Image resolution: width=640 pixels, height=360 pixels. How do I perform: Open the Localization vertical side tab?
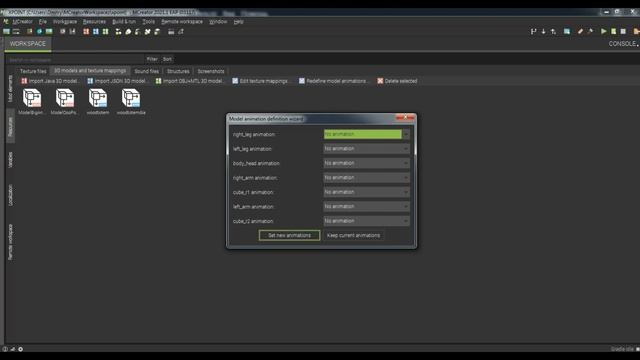point(11,195)
